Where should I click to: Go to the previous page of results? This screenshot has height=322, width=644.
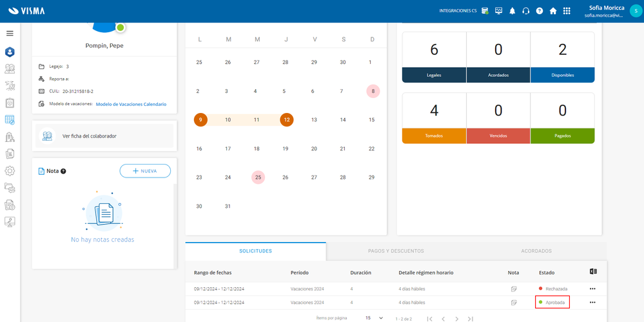(x=443, y=319)
